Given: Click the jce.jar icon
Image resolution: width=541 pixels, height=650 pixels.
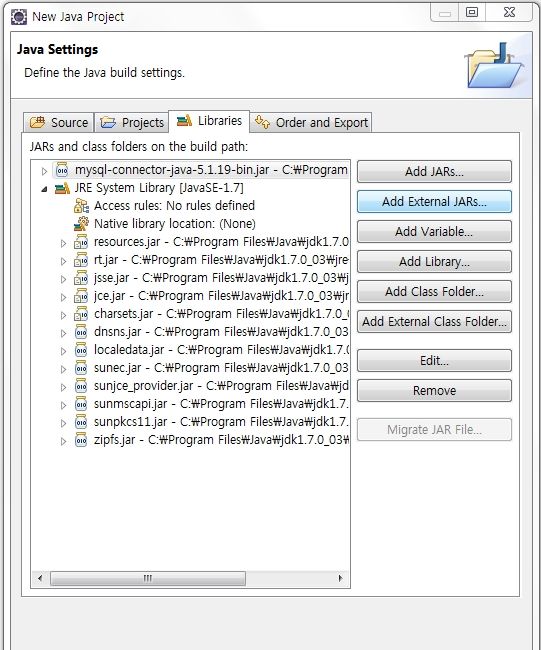Looking at the screenshot, I should 81,296.
